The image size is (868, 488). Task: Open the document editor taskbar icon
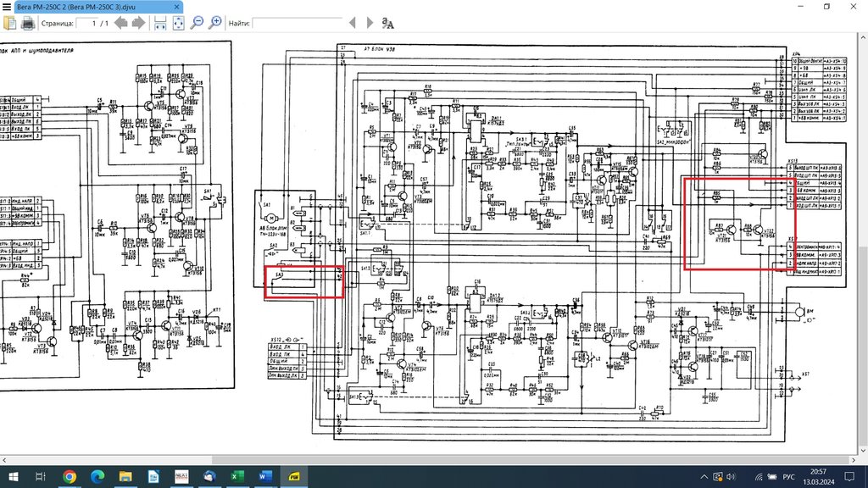click(x=153, y=476)
